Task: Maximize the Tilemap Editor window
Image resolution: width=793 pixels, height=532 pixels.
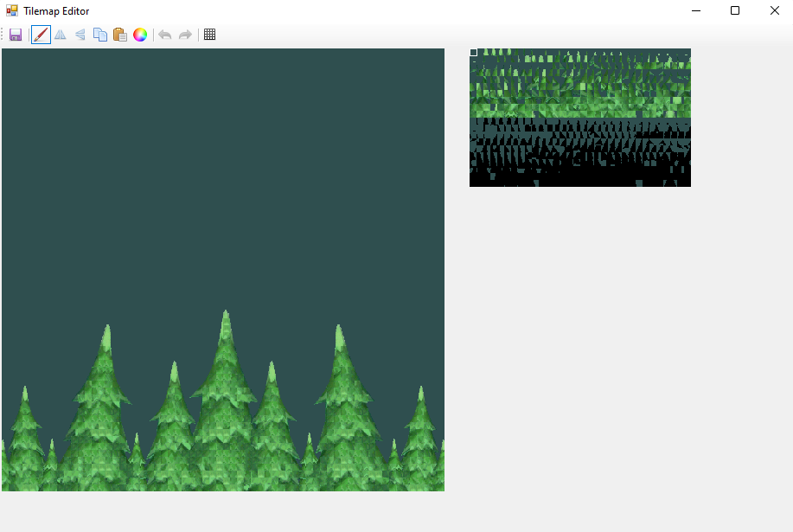Action: click(735, 10)
